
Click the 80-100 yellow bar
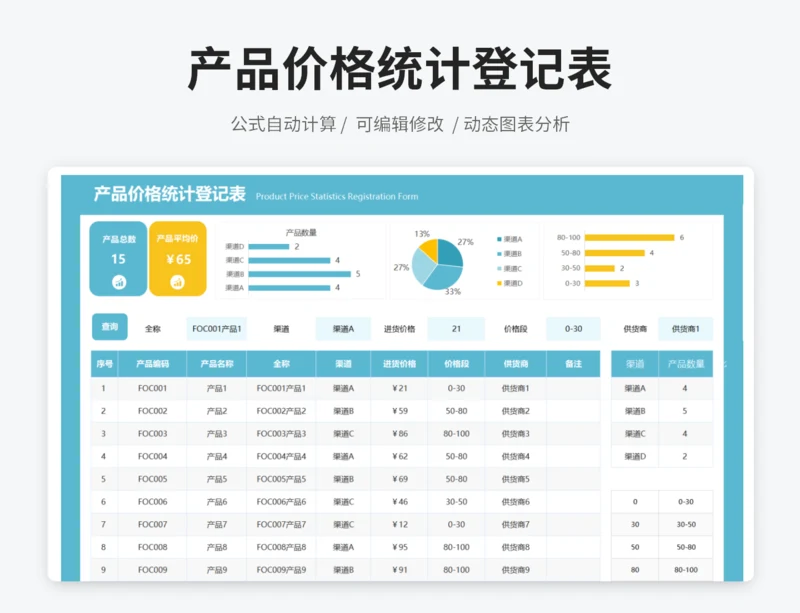(630, 237)
